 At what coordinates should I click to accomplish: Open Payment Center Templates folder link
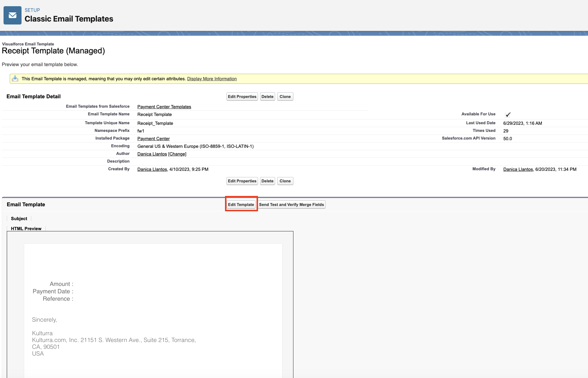[164, 107]
